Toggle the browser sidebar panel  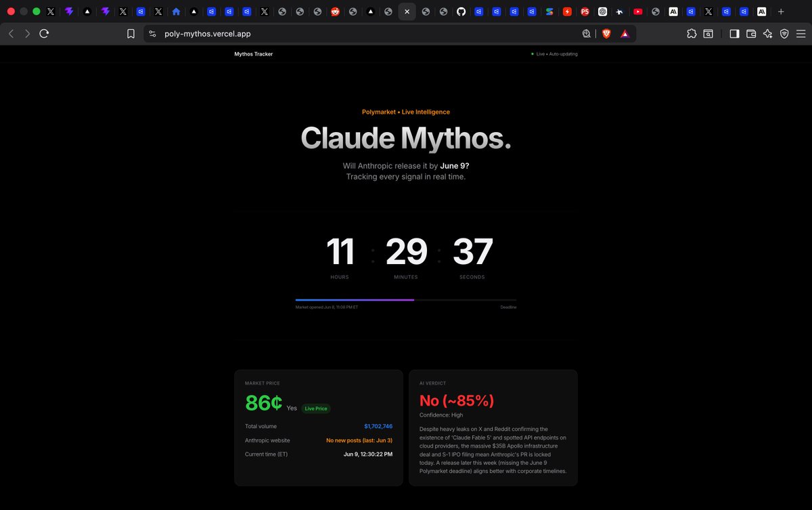[734, 34]
